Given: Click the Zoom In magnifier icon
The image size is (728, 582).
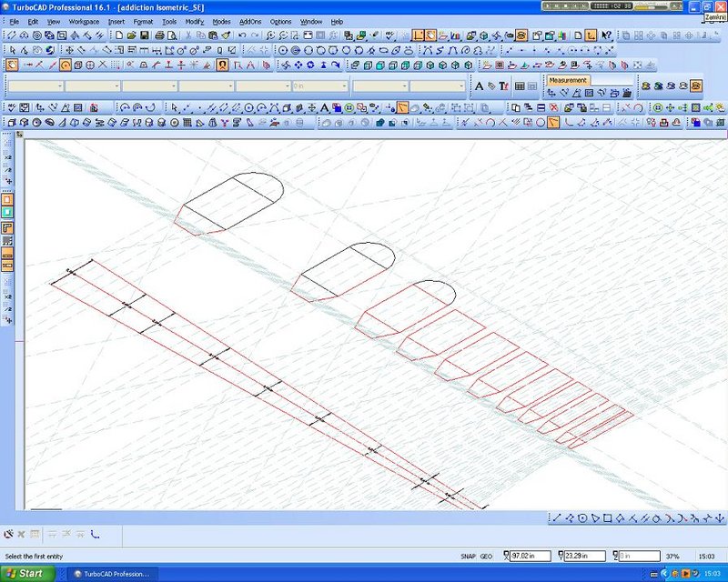Looking at the screenshot, I should point(270,35).
